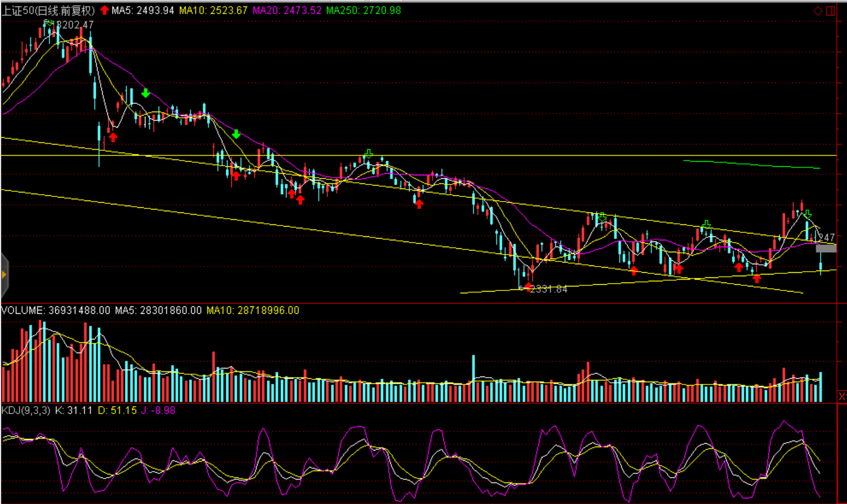
Task: Click the red up arrow beside MA5 label
Action: [104, 10]
